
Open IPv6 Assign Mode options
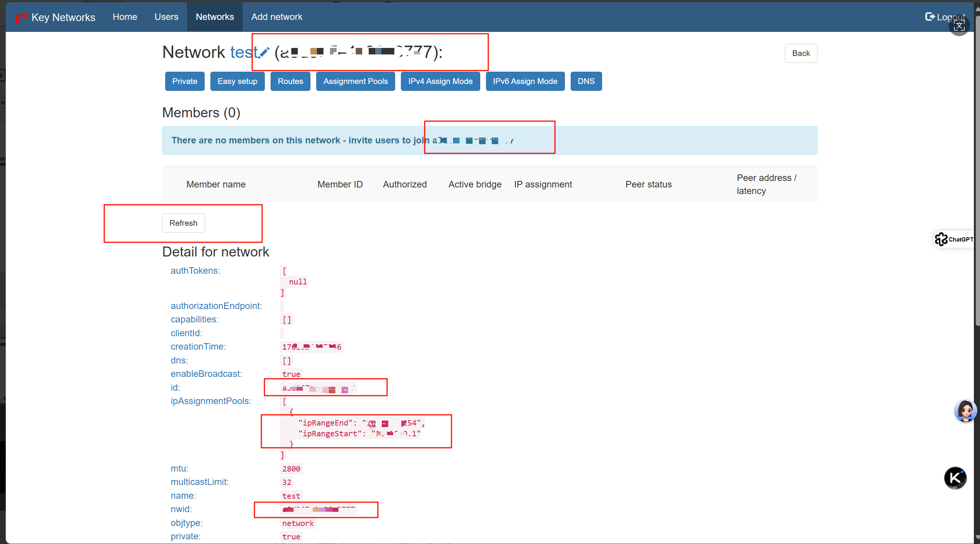tap(525, 81)
